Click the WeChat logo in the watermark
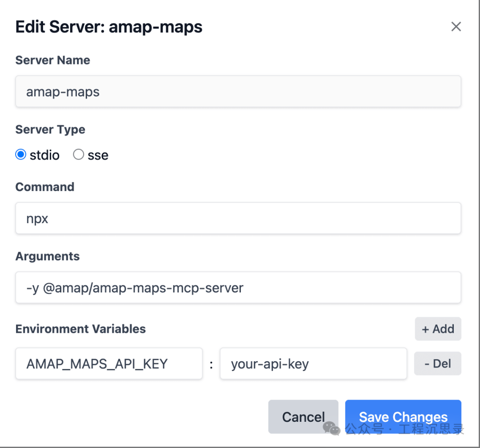Viewport: 480px width, 448px height. coord(332,428)
